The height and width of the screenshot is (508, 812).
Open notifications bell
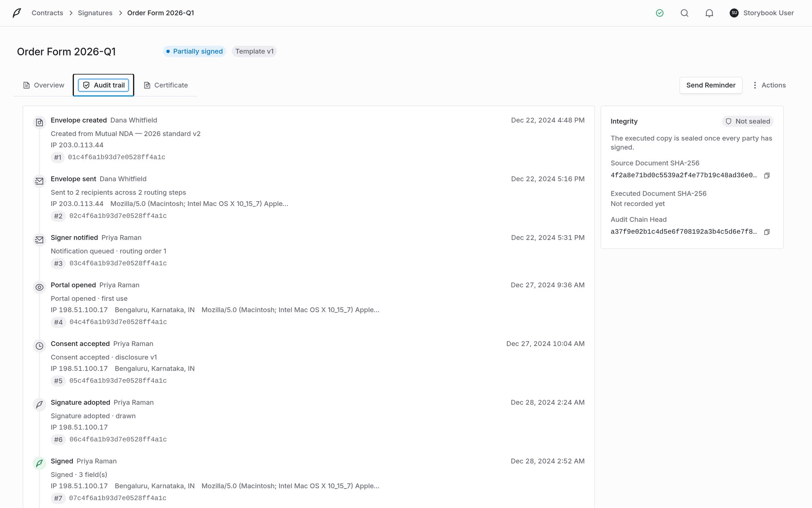[709, 13]
